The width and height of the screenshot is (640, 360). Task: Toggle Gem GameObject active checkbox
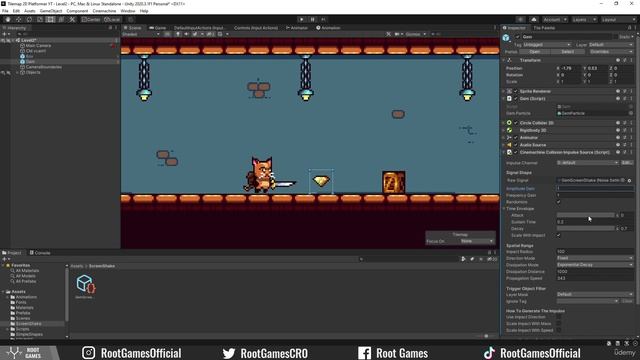pos(518,37)
